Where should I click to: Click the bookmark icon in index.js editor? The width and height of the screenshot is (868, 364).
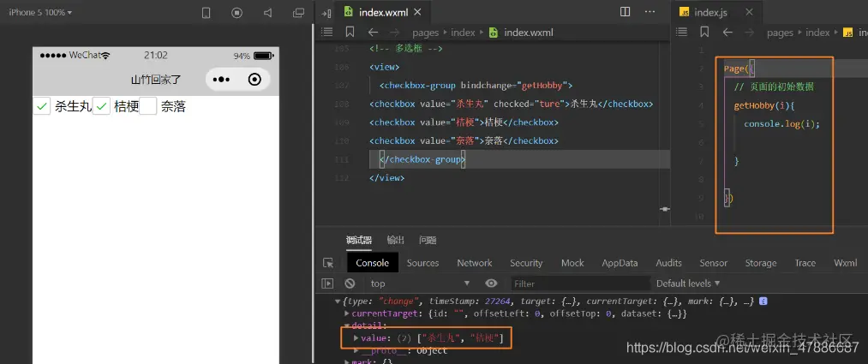tap(704, 33)
